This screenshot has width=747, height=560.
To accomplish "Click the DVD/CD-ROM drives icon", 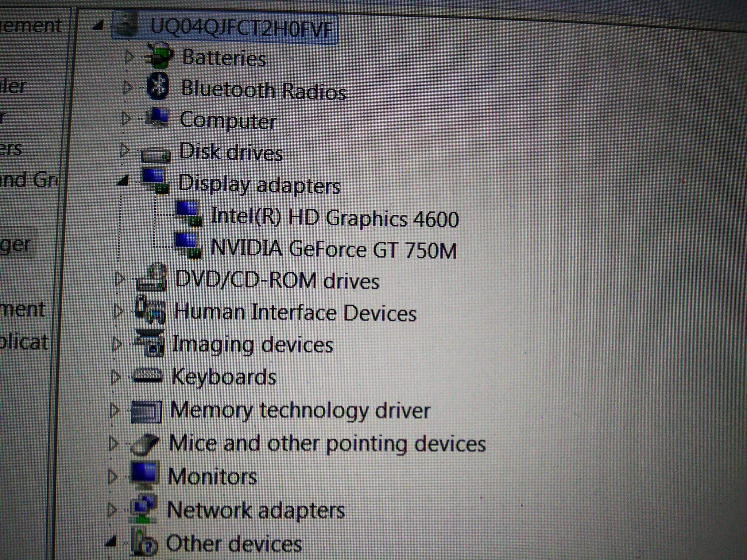I will [152, 279].
